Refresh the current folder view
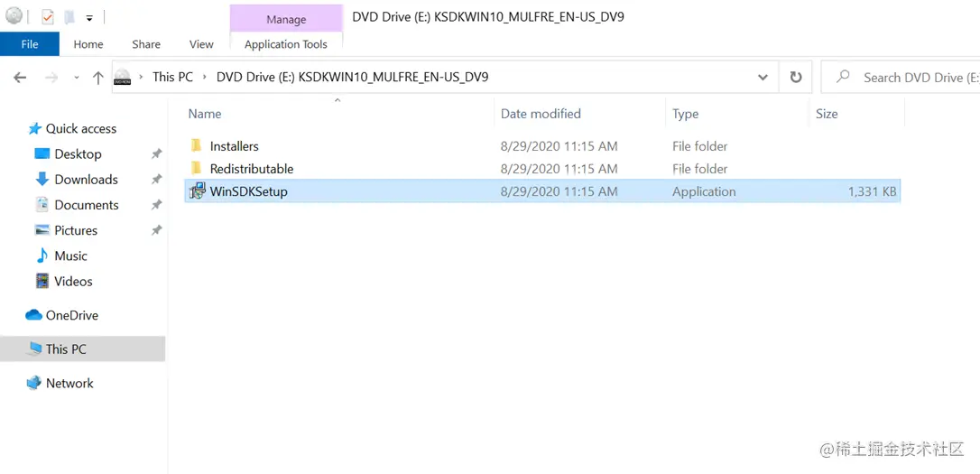Image resolution: width=980 pixels, height=474 pixels. pos(796,78)
